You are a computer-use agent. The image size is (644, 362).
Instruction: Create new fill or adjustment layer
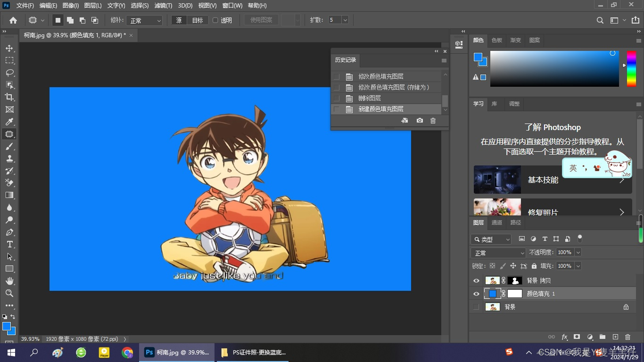590,337
